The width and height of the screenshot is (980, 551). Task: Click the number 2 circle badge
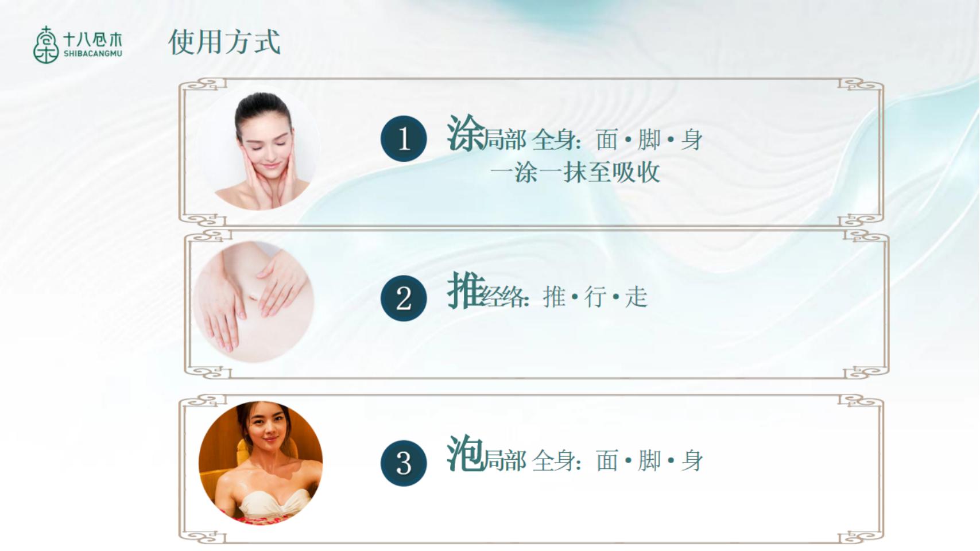(x=404, y=298)
